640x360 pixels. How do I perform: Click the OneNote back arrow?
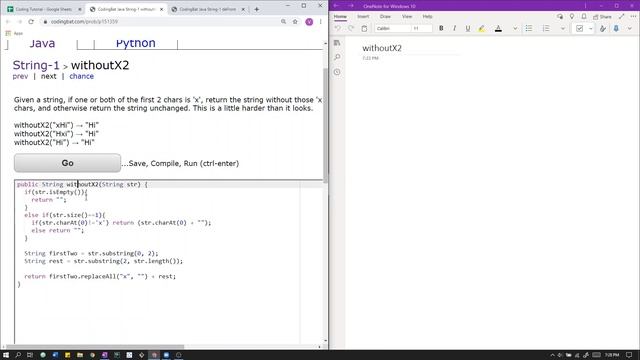point(336,6)
